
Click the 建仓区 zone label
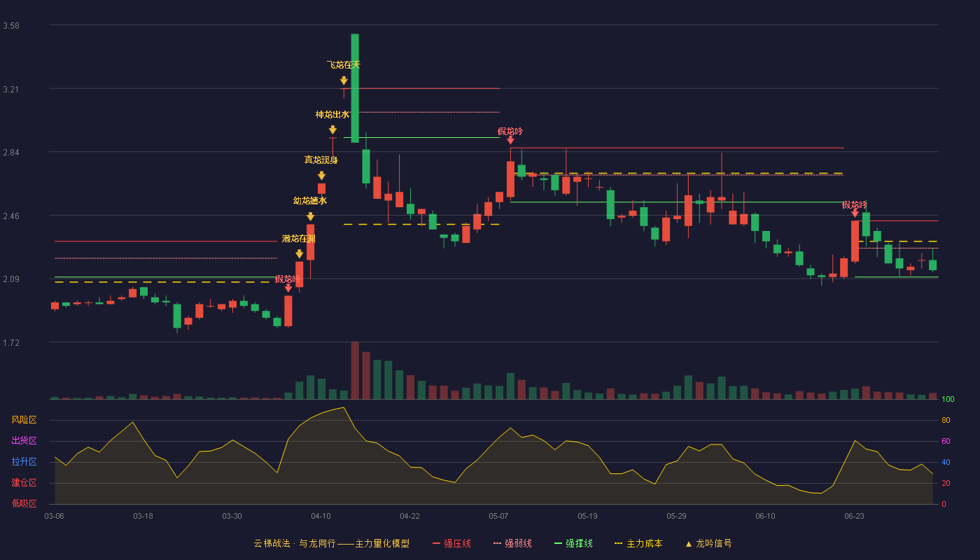pyautogui.click(x=24, y=483)
